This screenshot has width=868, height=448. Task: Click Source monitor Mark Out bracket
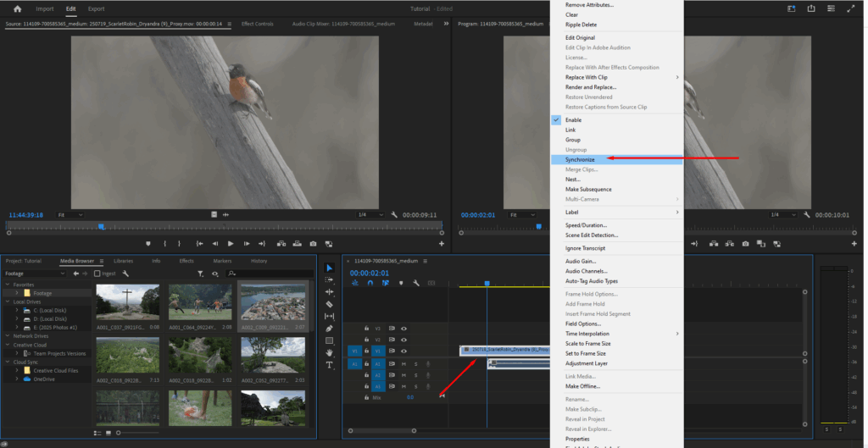coord(179,244)
